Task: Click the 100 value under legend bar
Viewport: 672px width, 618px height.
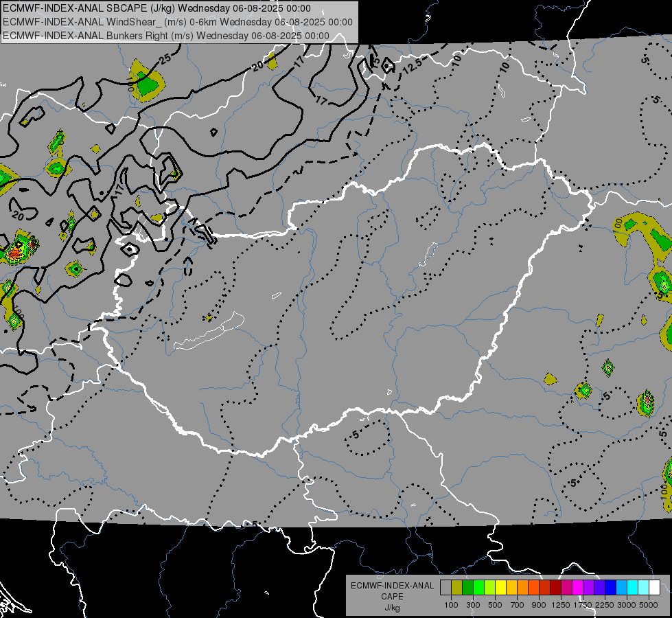Action: pos(451,605)
